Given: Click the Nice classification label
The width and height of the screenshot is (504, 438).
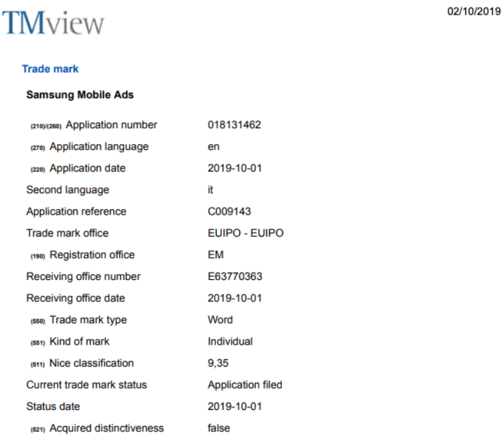Looking at the screenshot, I should click(91, 363).
